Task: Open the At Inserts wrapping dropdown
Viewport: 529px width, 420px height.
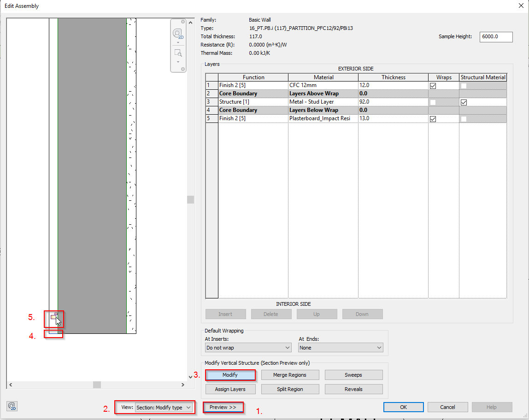Action: [x=248, y=348]
